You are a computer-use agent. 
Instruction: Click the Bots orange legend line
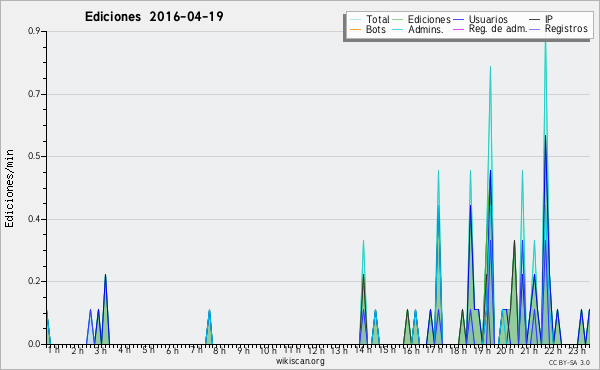tap(355, 29)
